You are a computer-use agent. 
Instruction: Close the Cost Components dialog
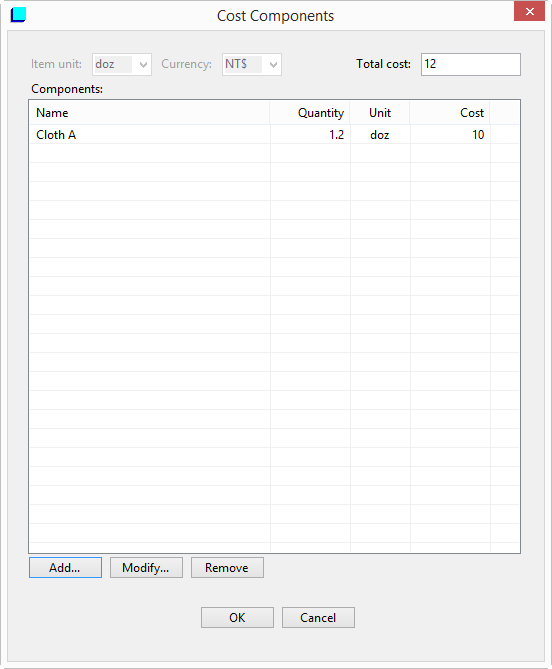529,12
